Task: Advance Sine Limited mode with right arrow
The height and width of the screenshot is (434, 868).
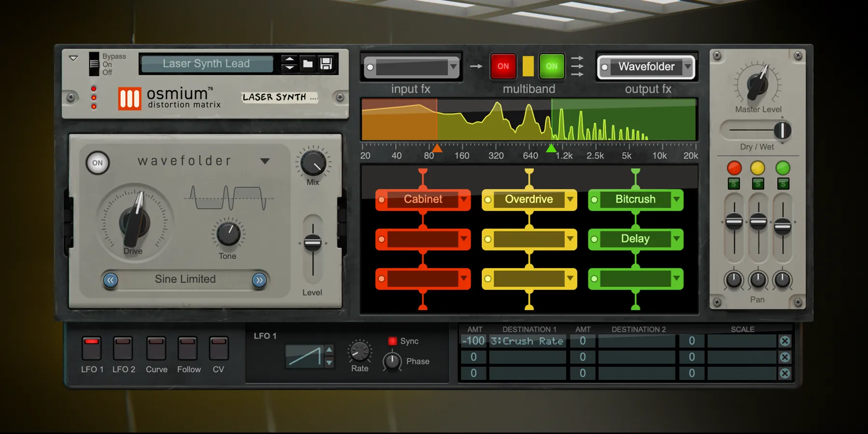Action: point(260,279)
